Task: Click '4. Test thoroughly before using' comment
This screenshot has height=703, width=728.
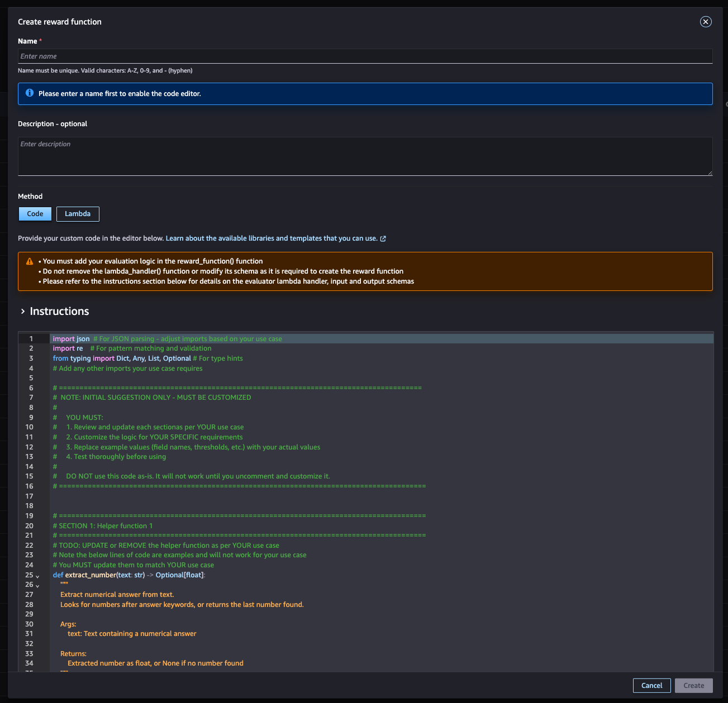Action: click(x=110, y=457)
